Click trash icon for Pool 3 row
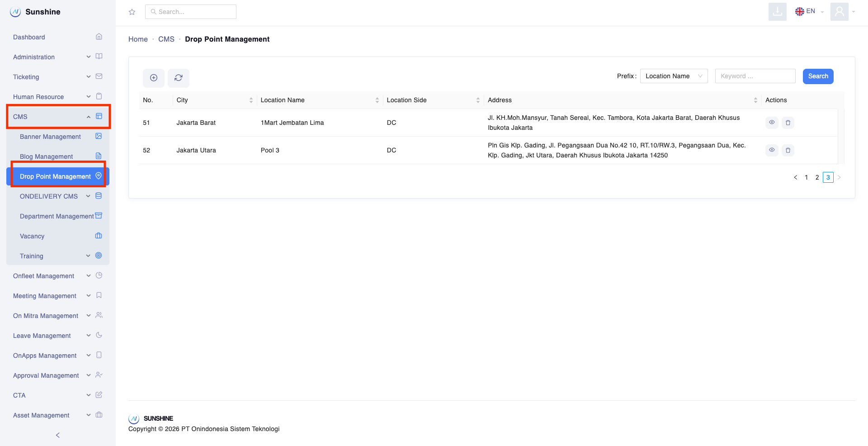Screen dimensions: 868x446 coord(788,150)
